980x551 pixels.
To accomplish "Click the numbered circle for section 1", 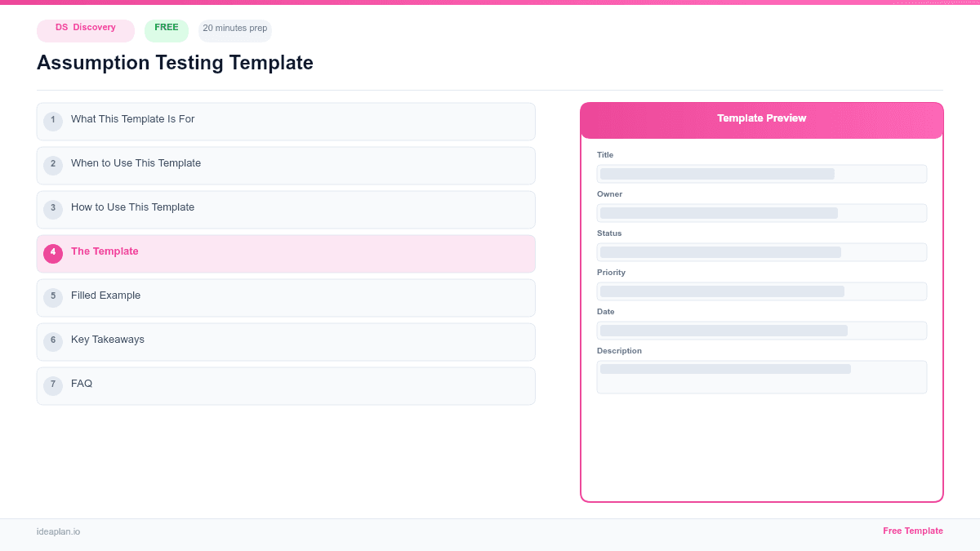I will click(53, 121).
